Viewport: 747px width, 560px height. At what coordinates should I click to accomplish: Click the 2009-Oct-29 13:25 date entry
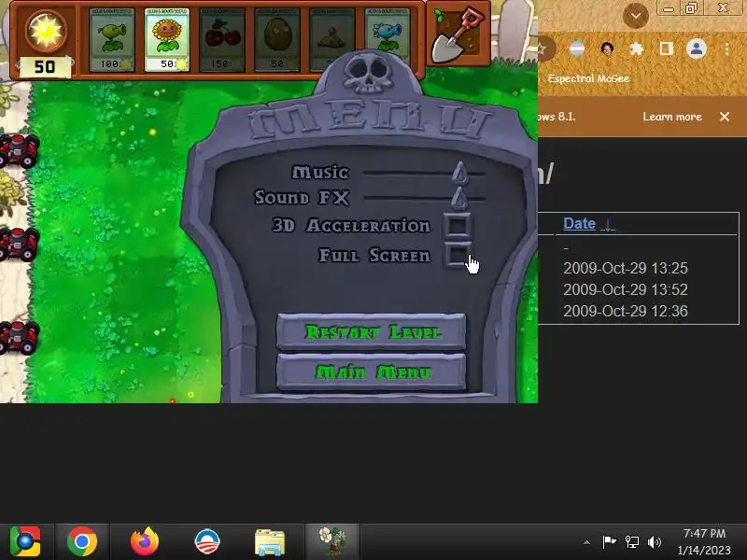(626, 268)
